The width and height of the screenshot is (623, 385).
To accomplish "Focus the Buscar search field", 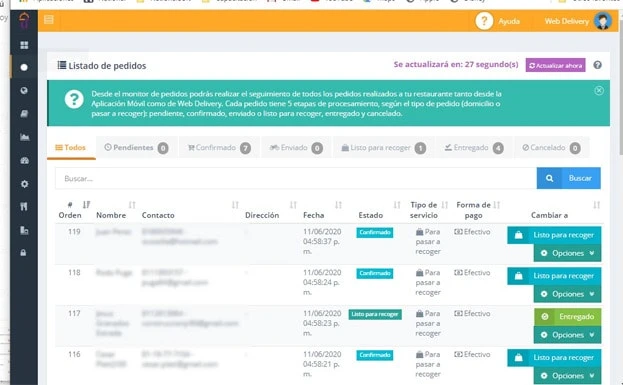I will tap(296, 178).
